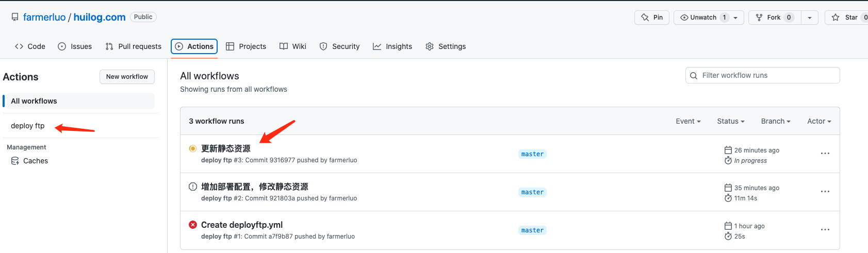
Task: Click calendar icon beside 1 hour ago
Action: pyautogui.click(x=728, y=226)
